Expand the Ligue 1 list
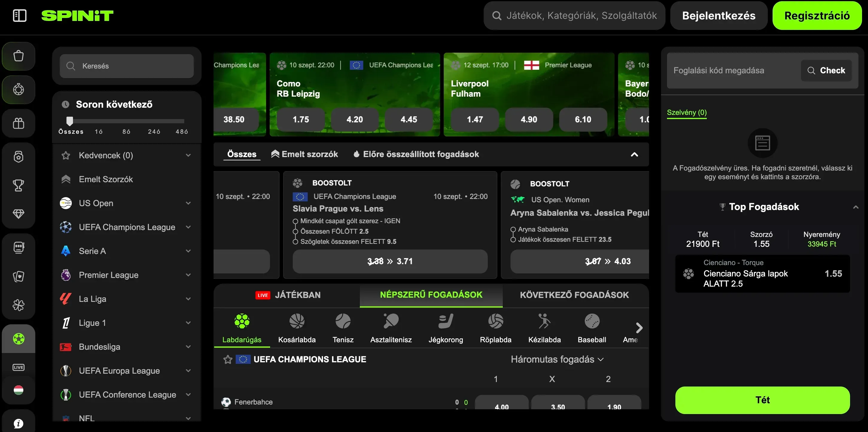This screenshot has height=432, width=868. coord(188,323)
